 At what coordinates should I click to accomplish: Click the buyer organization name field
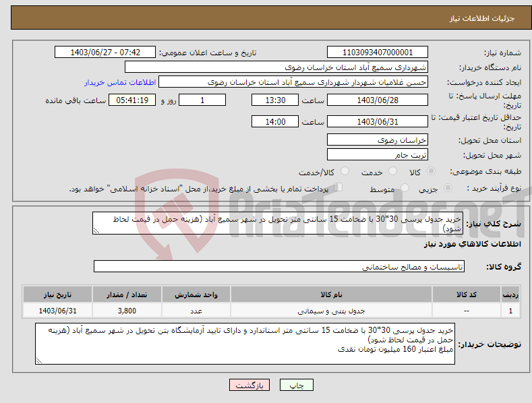coord(276,67)
